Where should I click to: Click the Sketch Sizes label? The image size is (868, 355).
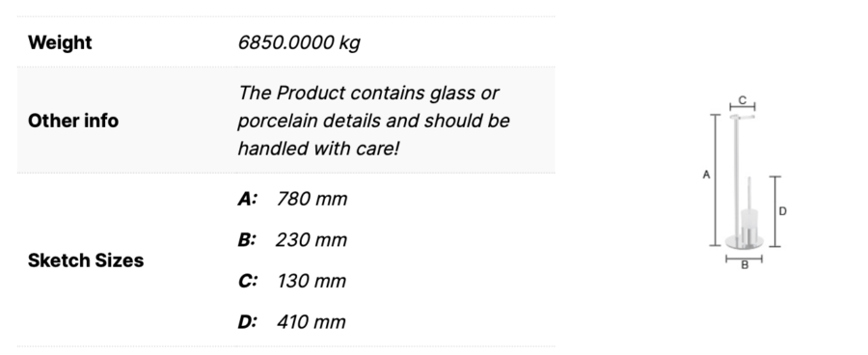click(86, 260)
